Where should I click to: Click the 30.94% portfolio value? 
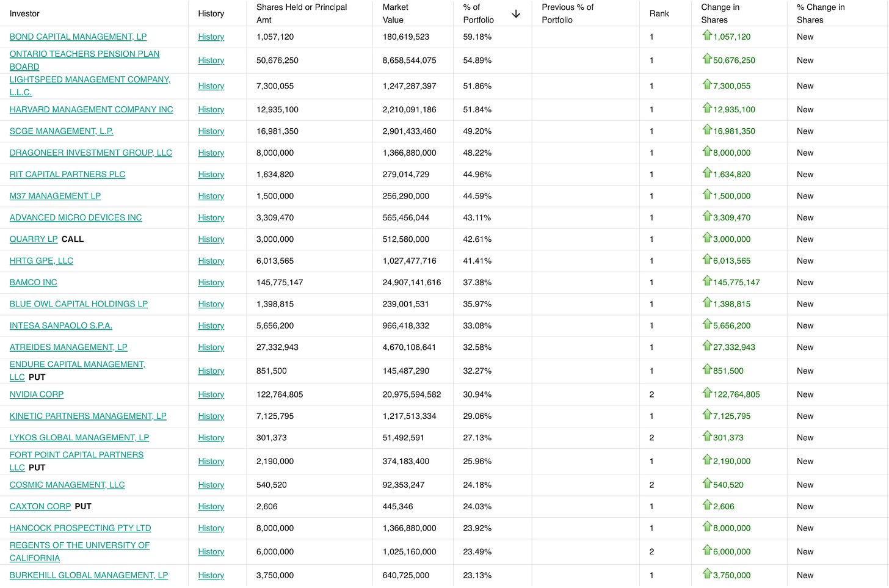(x=477, y=394)
